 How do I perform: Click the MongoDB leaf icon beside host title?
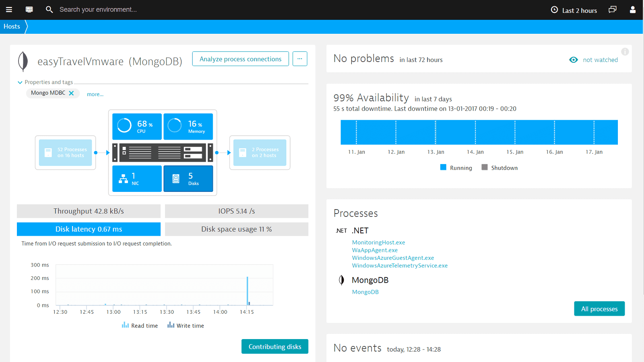pyautogui.click(x=23, y=61)
